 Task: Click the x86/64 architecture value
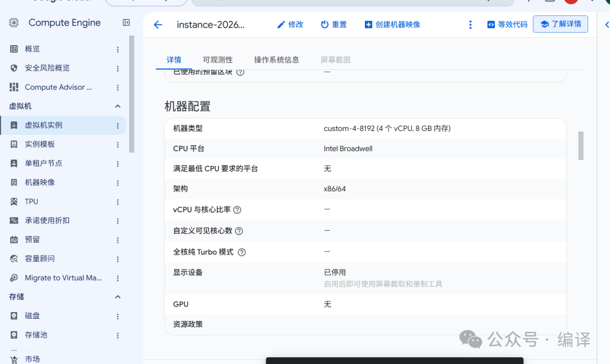point(334,189)
